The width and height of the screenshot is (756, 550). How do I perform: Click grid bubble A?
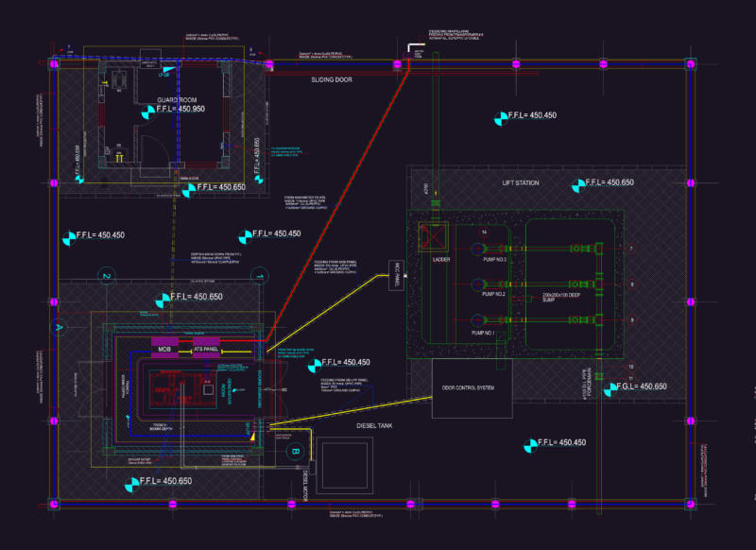[59, 327]
